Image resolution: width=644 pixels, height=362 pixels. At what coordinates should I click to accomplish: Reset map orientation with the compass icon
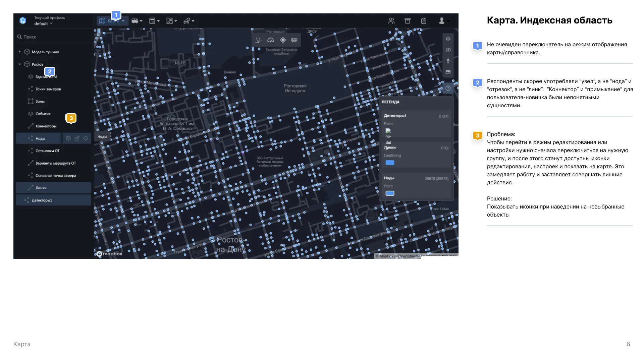click(448, 61)
